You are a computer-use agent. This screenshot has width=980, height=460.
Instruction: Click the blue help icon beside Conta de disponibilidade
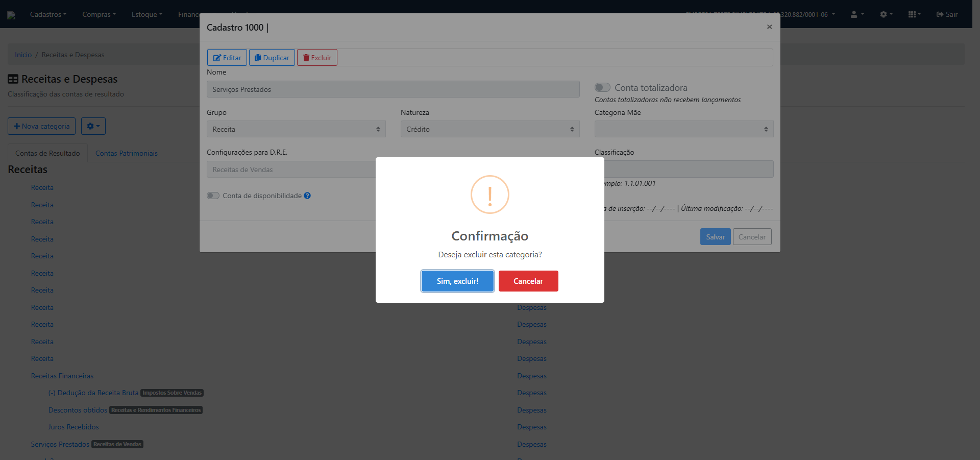coord(307,196)
